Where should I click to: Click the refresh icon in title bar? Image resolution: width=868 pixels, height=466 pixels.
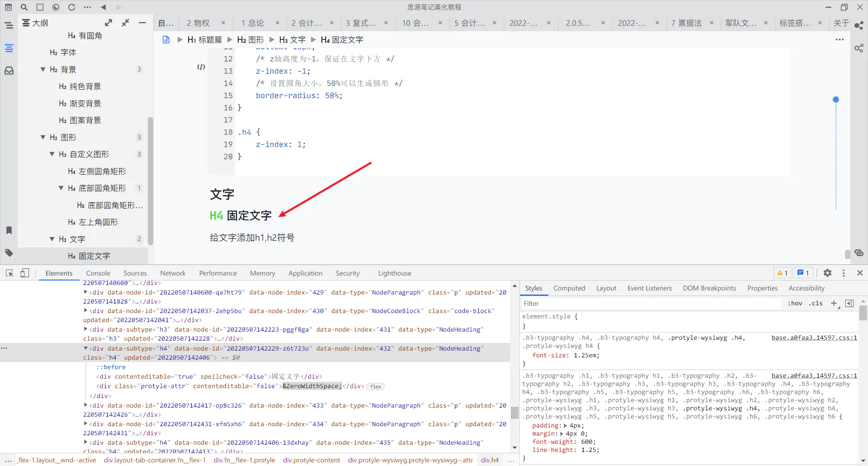coord(71,7)
